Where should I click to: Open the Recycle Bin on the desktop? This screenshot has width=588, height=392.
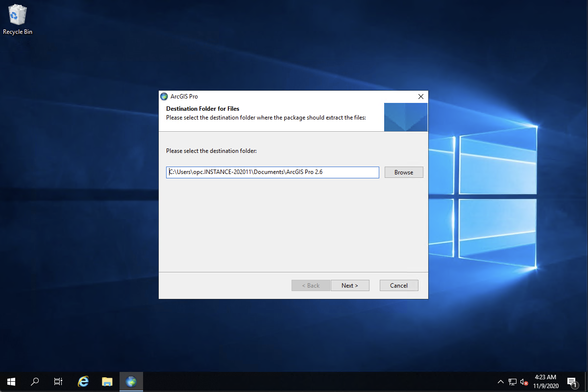pos(18,15)
